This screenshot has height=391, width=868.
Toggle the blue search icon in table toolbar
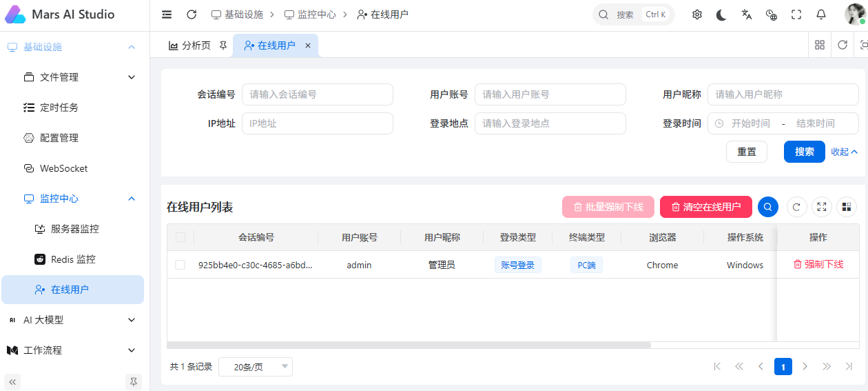[768, 207]
